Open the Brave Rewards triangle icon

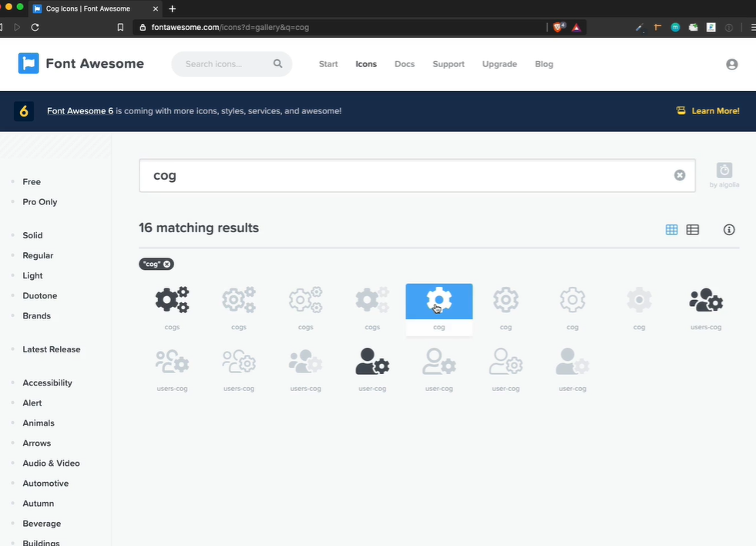pos(576,28)
